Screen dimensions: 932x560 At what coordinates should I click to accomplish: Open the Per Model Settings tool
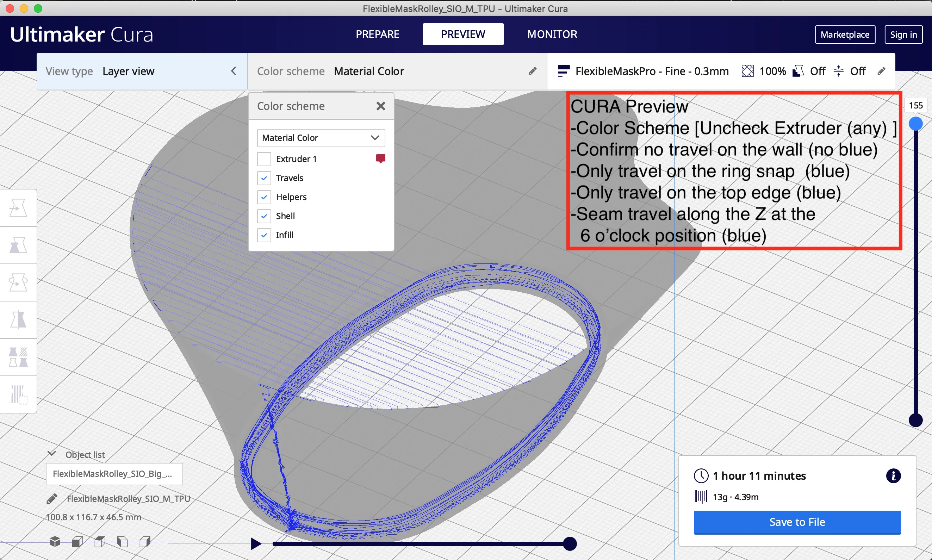(18, 357)
